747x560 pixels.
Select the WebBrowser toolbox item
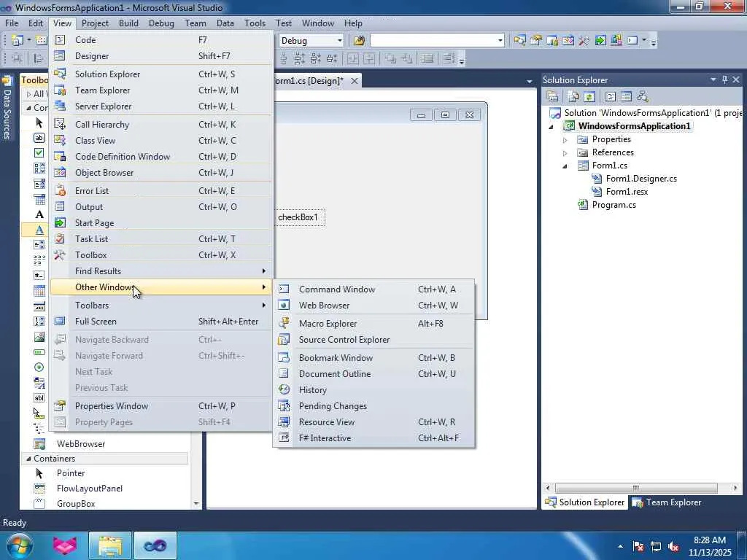[81, 444]
